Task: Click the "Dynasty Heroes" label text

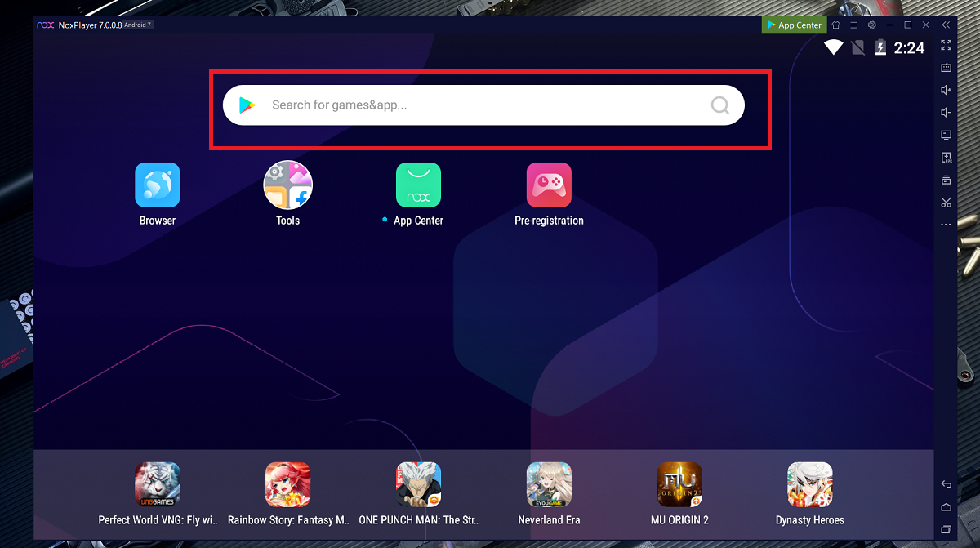Action: (x=809, y=520)
